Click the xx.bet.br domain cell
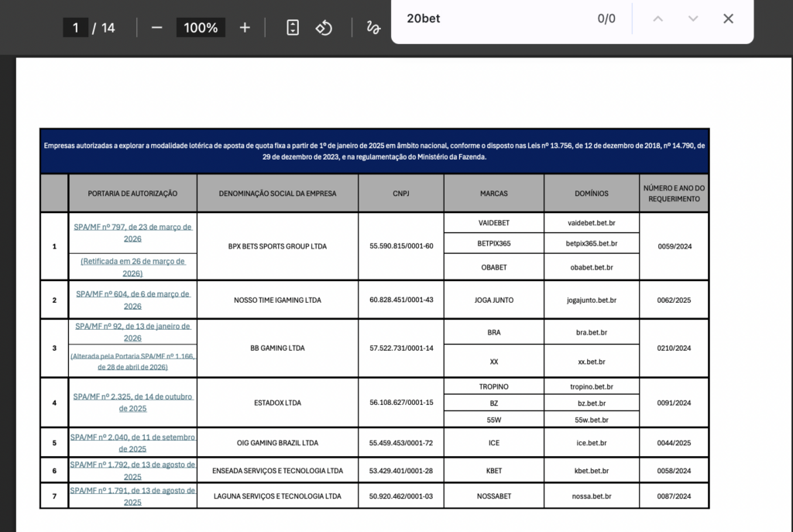The height and width of the screenshot is (532, 793). 591,362
